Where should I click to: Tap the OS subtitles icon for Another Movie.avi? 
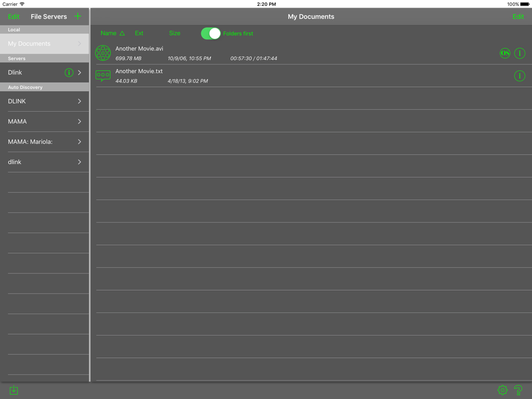click(x=505, y=53)
